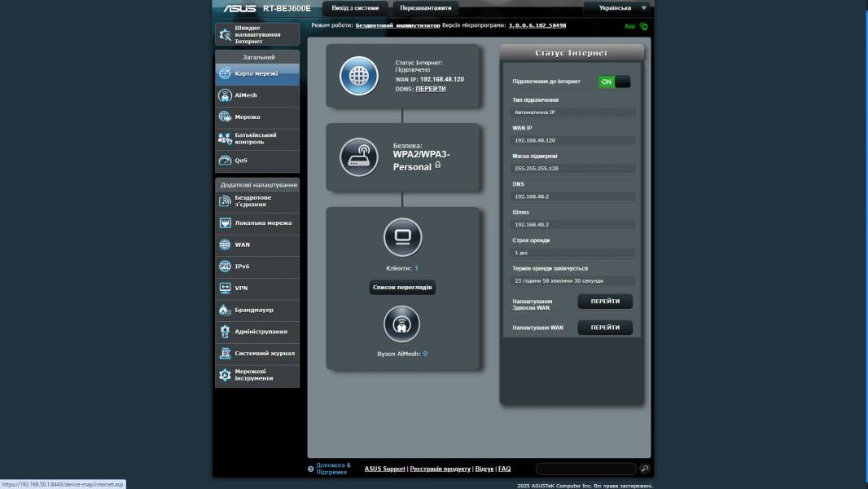Image resolution: width=868 pixels, height=489 pixels.
Task: Open the Українська language dropdown
Action: pyautogui.click(x=617, y=8)
